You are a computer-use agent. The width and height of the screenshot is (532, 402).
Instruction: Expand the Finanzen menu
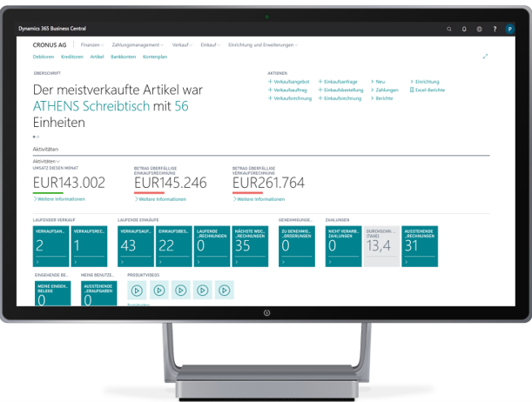click(92, 44)
